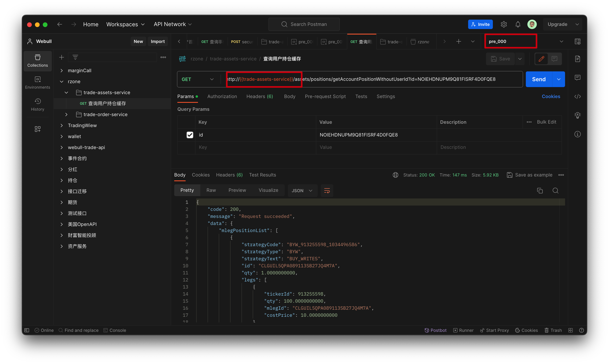Uncheck the id query param checkbox
Image resolution: width=609 pixels, height=364 pixels.
coord(190,135)
